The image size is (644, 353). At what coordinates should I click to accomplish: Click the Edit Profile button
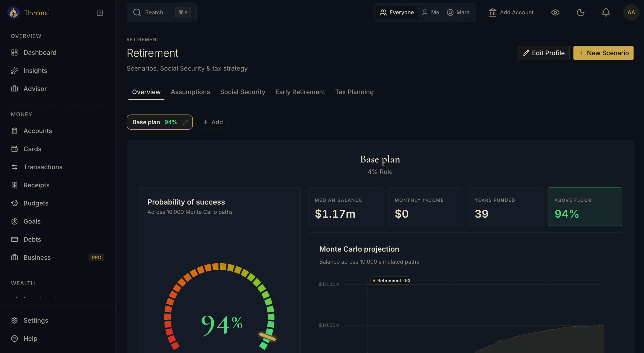[x=544, y=53]
